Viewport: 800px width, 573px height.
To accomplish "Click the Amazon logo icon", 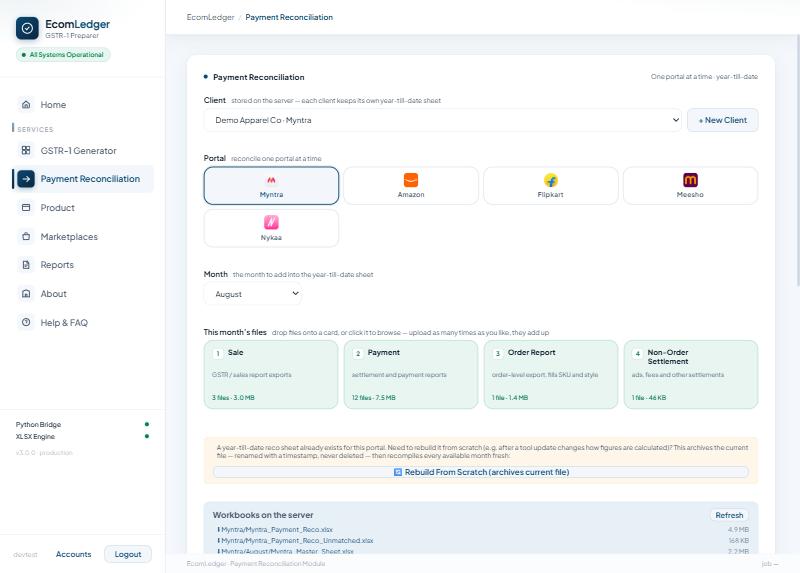I will (x=411, y=180).
